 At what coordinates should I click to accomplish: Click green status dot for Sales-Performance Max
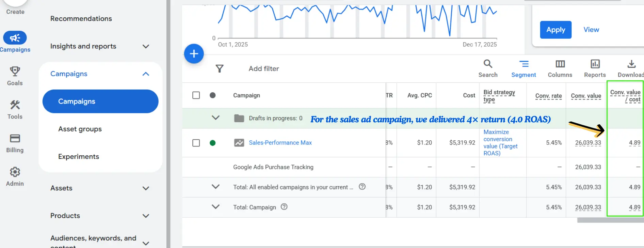click(x=213, y=143)
